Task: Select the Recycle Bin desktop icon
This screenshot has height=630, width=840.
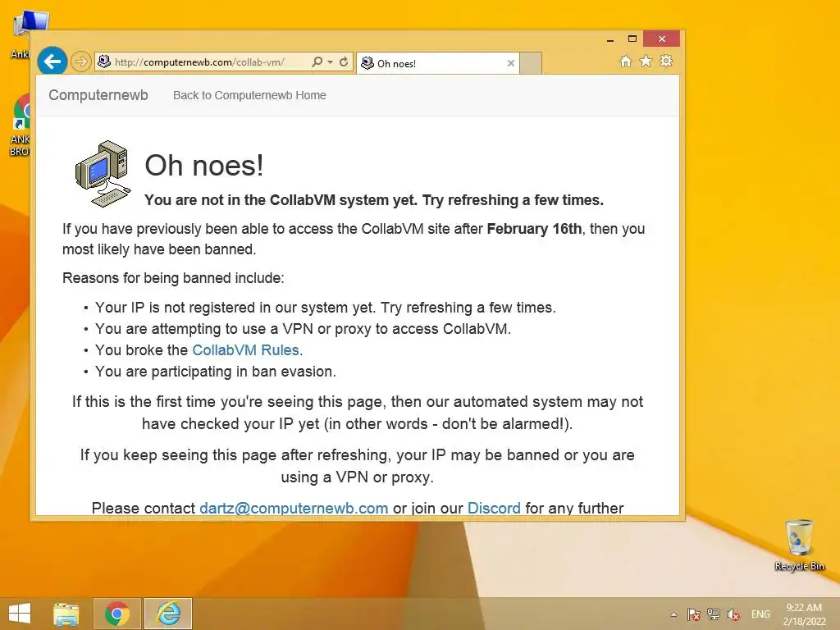Action: click(x=799, y=545)
